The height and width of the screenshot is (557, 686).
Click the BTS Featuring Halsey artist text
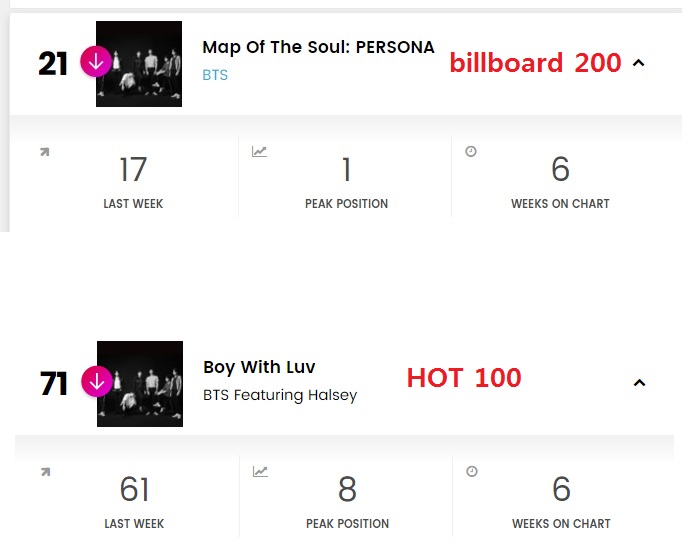click(x=279, y=395)
